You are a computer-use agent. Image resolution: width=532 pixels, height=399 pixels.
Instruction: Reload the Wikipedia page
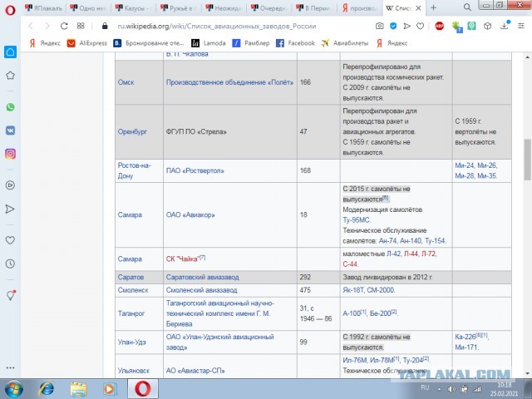pyautogui.click(x=64, y=26)
